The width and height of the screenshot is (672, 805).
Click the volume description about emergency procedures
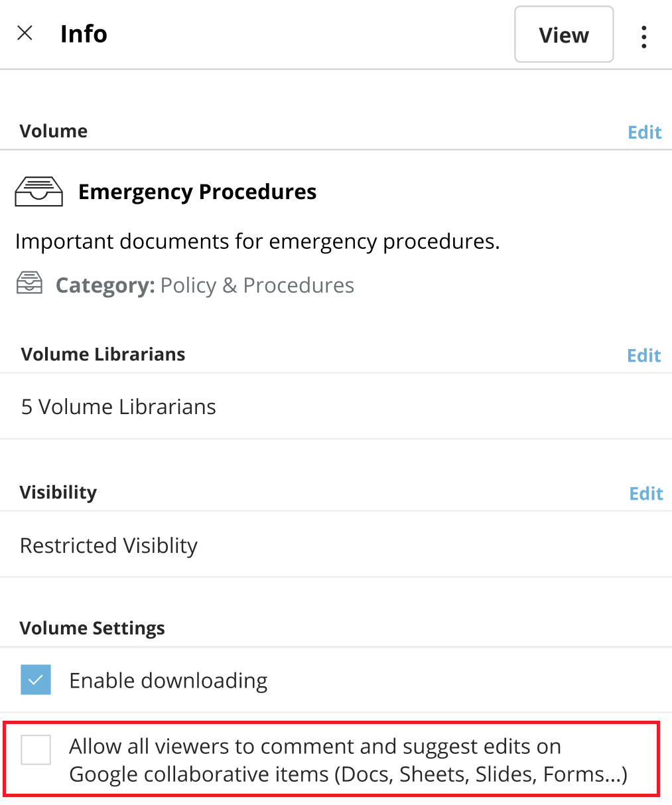(257, 242)
